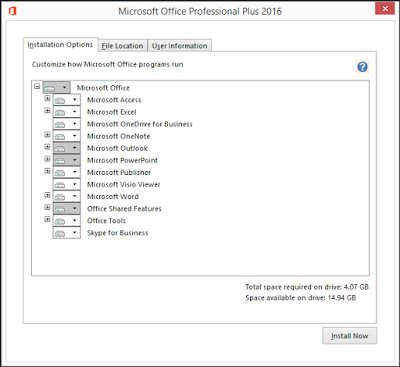Expand the Office Shared Features node
400x367 pixels.
(47, 207)
